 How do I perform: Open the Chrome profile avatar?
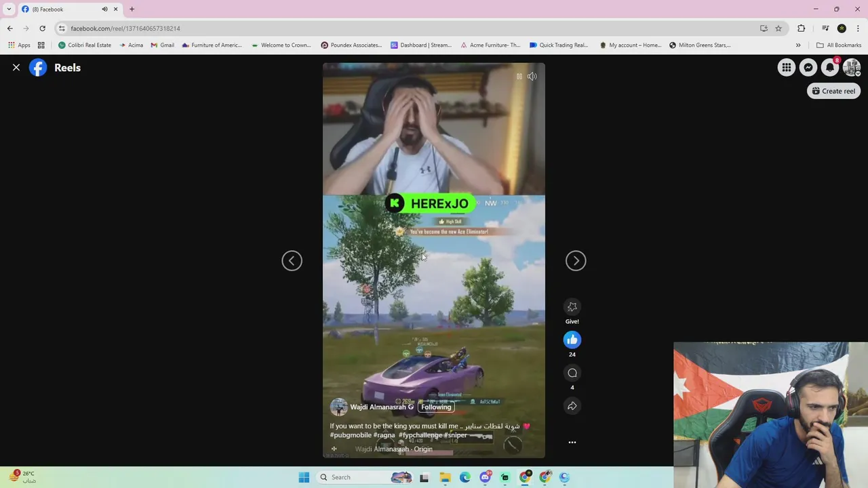pos(842,28)
